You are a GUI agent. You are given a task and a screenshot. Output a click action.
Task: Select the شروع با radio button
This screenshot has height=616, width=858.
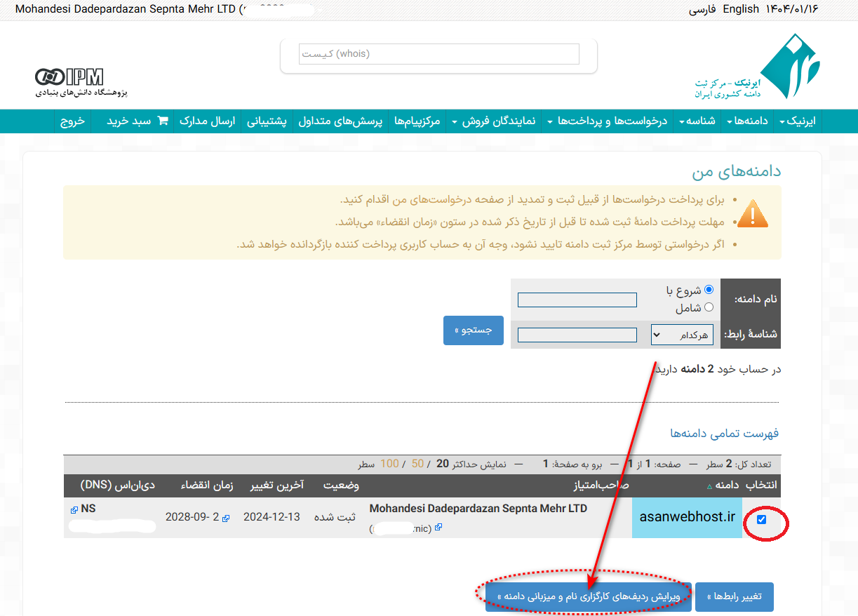pos(709,290)
